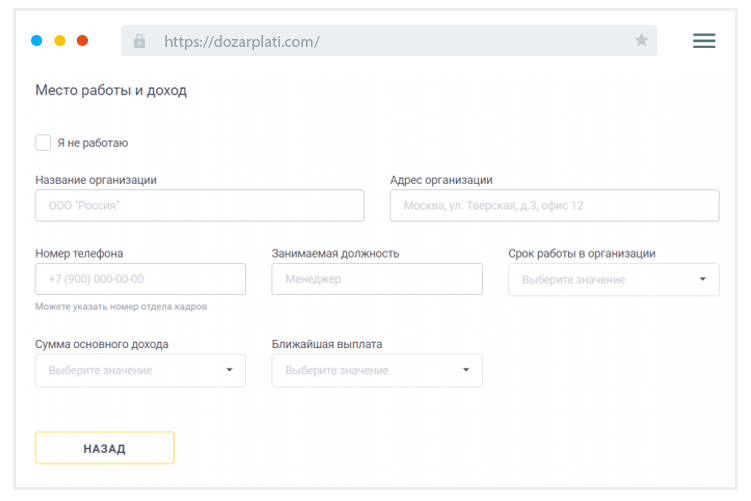Click the "Я не работаю" label text
Screen dimensions: 751x501
click(x=92, y=143)
